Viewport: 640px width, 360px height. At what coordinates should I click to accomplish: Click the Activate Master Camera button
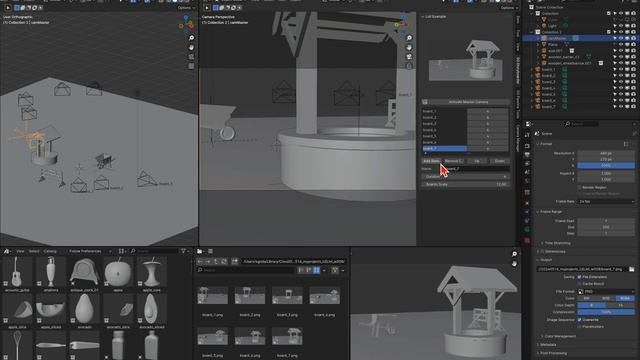468,102
